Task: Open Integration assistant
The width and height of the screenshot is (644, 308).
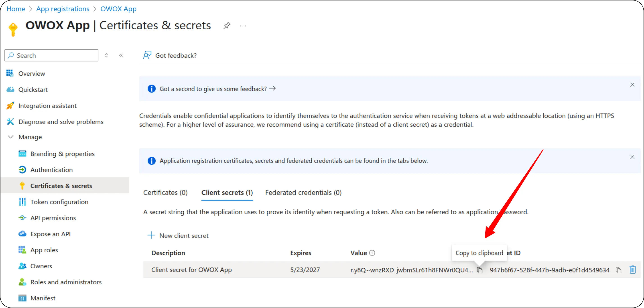Action: [48, 105]
